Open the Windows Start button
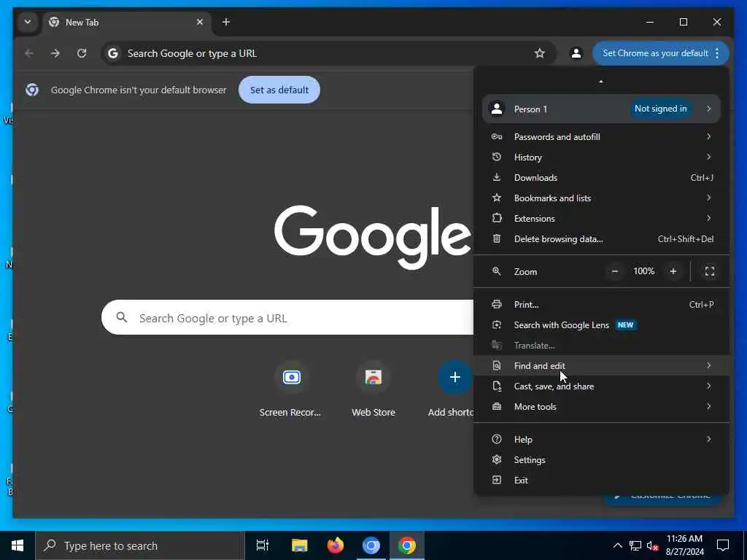 [18, 545]
